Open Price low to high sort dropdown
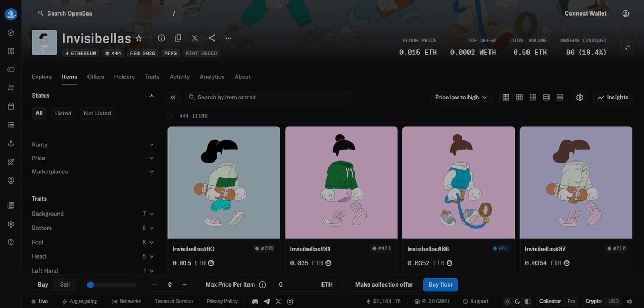This screenshot has height=308, width=644. click(x=461, y=97)
